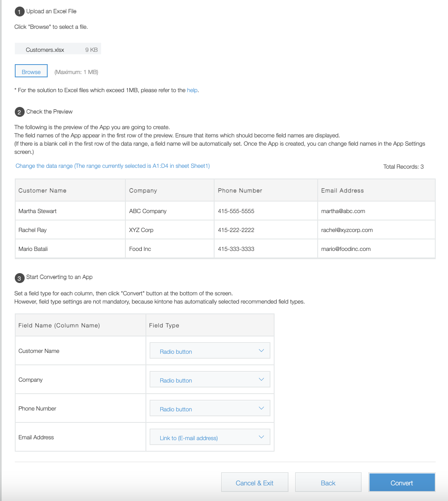
Task: Click the step 2 number icon
Action: 19,112
